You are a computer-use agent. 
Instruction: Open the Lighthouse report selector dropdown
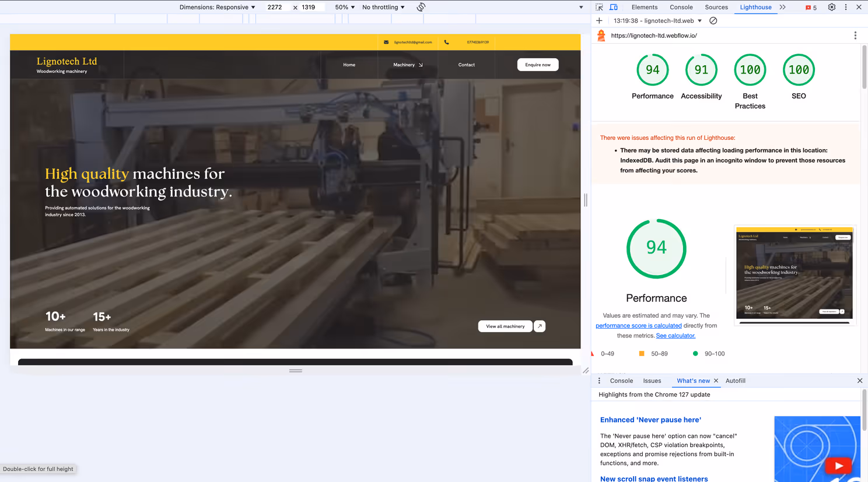coord(657,20)
